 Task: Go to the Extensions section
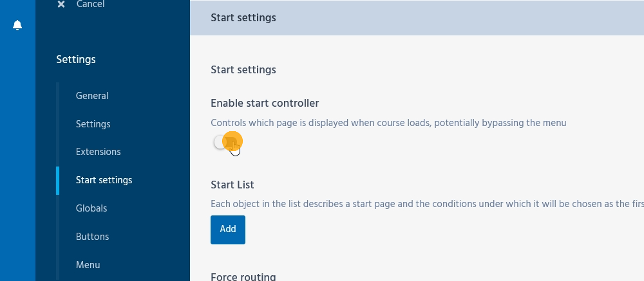tap(98, 152)
